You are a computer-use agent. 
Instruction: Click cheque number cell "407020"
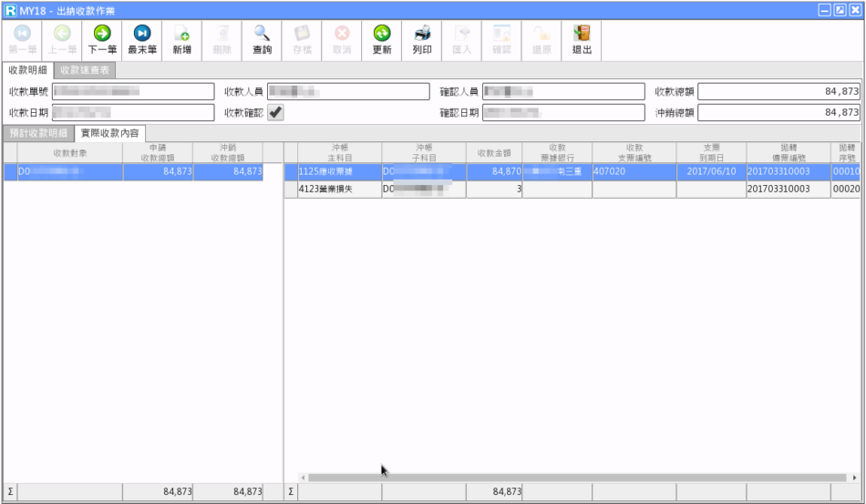[634, 171]
